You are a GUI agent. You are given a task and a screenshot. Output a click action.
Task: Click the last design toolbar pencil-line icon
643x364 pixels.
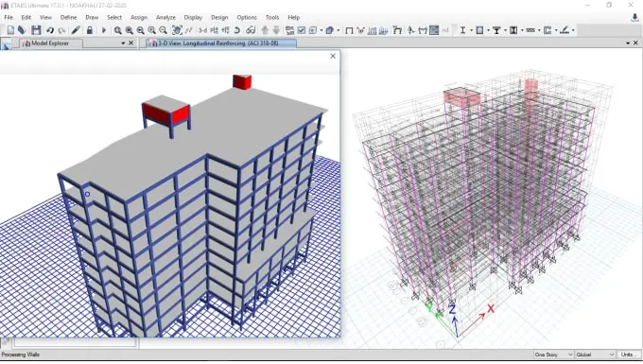click(x=565, y=30)
